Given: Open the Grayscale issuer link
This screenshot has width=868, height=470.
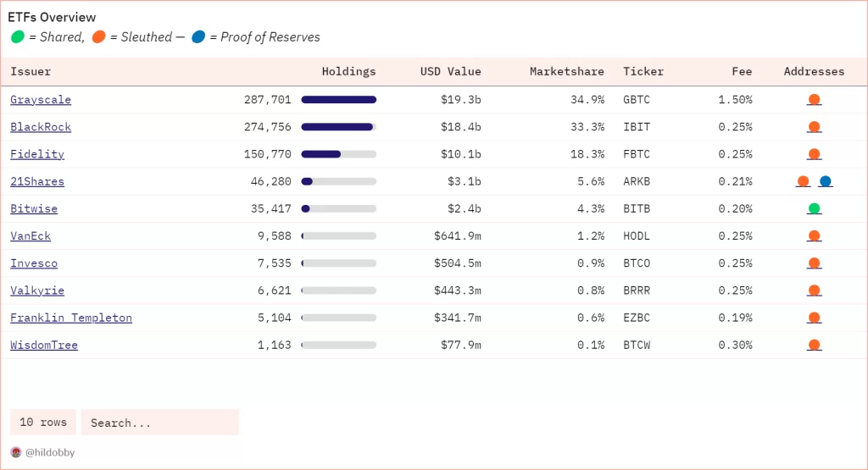Looking at the screenshot, I should click(41, 100).
